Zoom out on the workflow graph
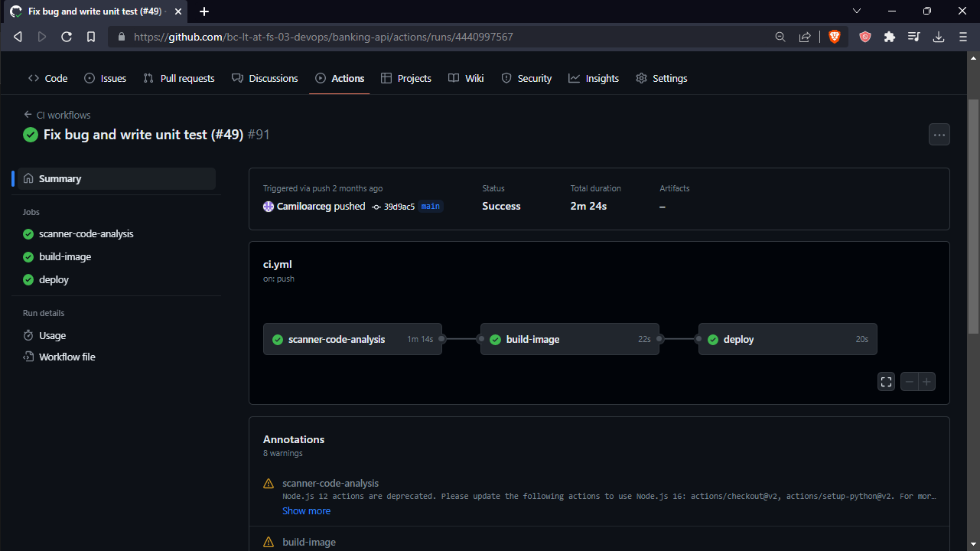 [x=909, y=381]
